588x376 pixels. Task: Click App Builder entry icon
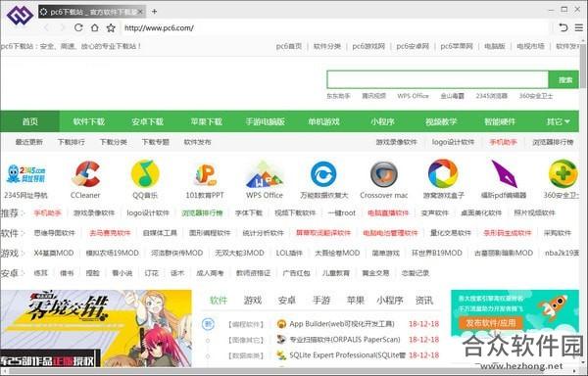tap(281, 324)
